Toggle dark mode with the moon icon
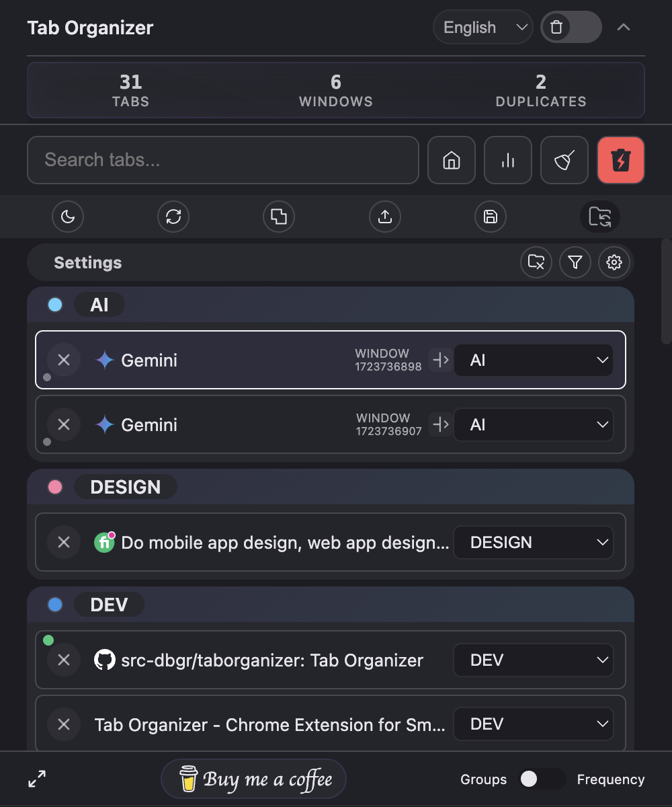 (x=68, y=217)
